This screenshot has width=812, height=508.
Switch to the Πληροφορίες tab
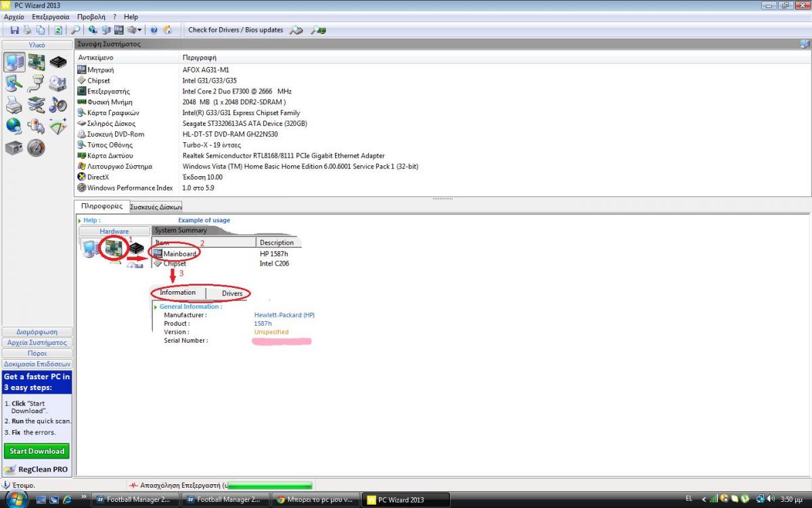tap(101, 206)
